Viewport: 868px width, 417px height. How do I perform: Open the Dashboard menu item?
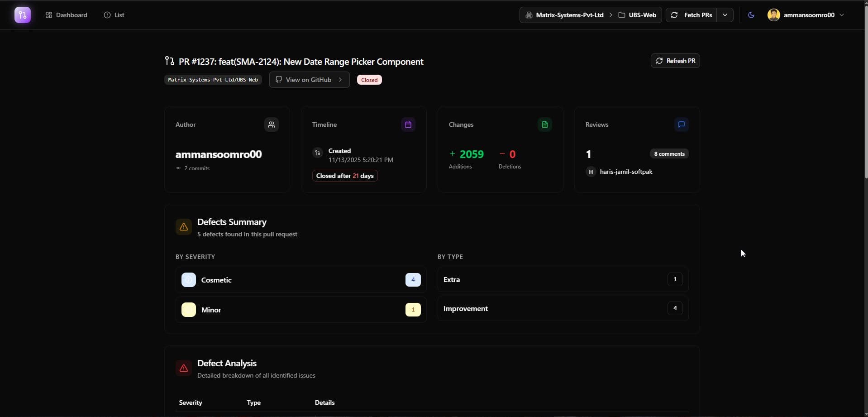[66, 15]
